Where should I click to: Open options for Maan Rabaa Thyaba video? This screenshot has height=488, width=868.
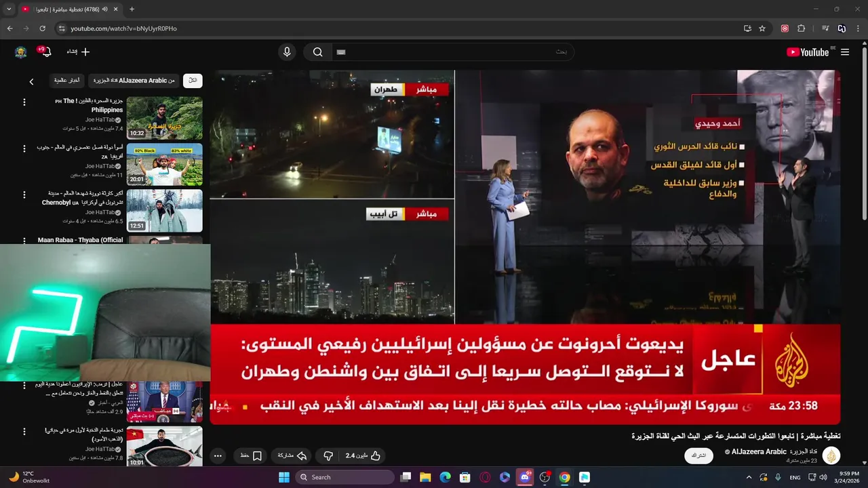point(24,241)
